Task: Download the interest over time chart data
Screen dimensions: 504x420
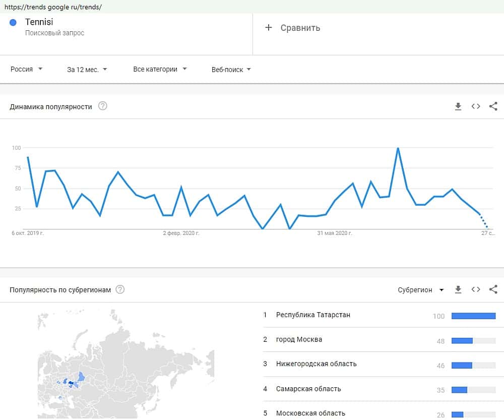Action: (x=458, y=106)
